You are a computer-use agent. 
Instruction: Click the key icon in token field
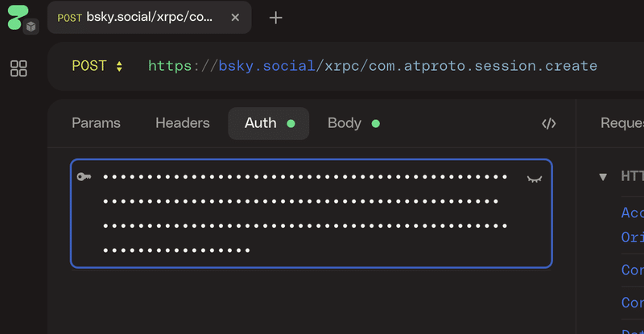84,176
